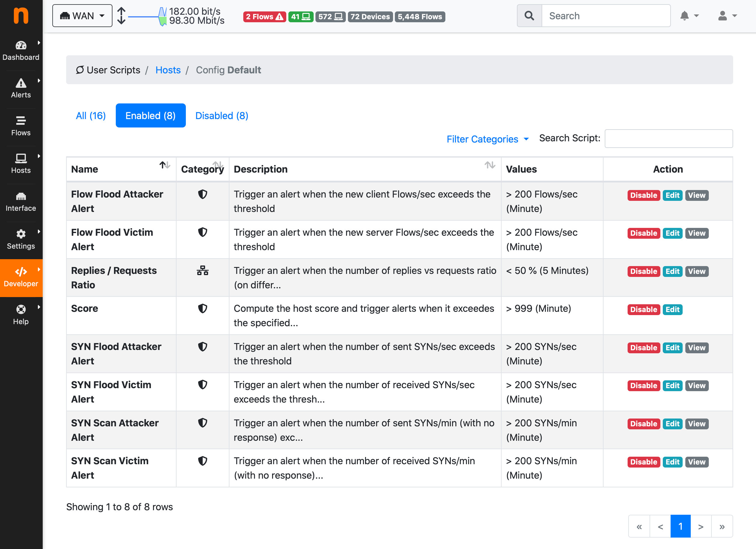Open the Dashboard sidebar icon
The image size is (756, 549).
[21, 45]
